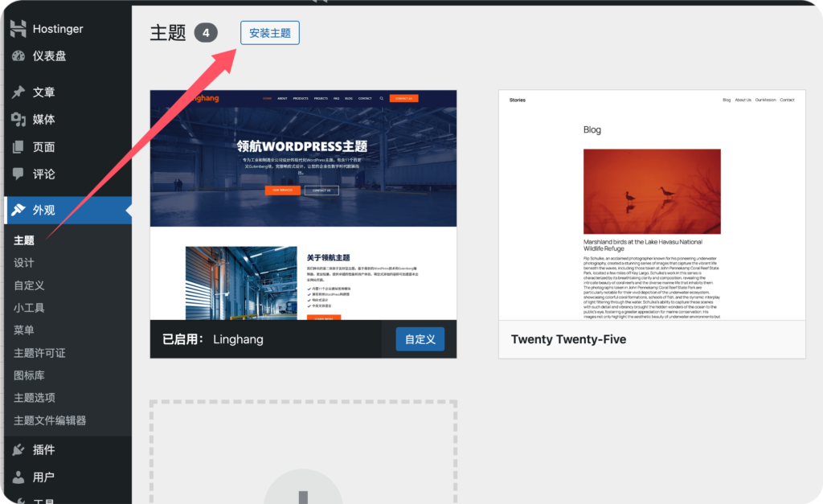Open the 设计 submenu item
This screenshot has height=504, width=823.
coord(24,263)
